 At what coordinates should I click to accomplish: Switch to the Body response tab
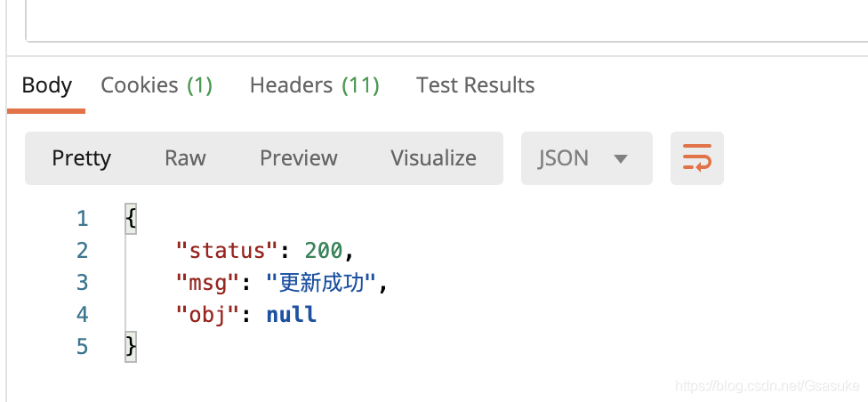coord(47,85)
